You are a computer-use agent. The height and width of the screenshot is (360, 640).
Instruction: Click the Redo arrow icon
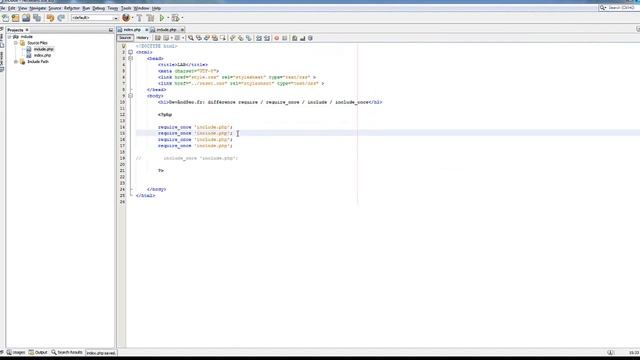[61, 18]
